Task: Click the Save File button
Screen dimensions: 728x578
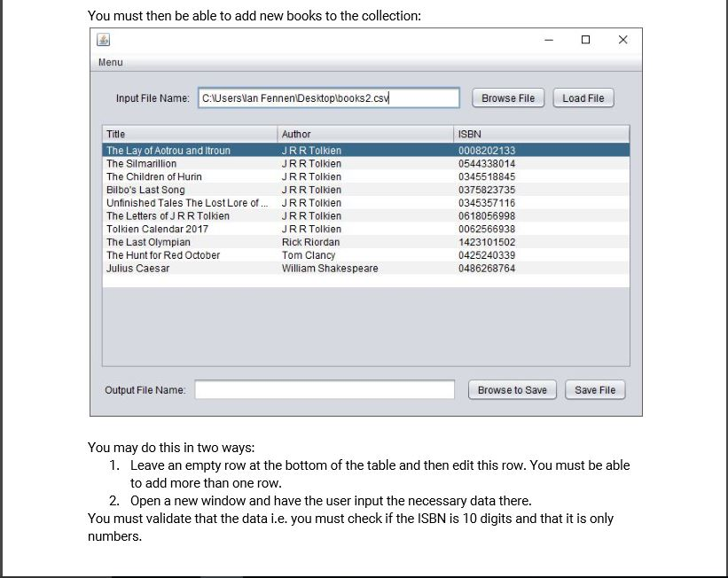Action: coord(595,390)
